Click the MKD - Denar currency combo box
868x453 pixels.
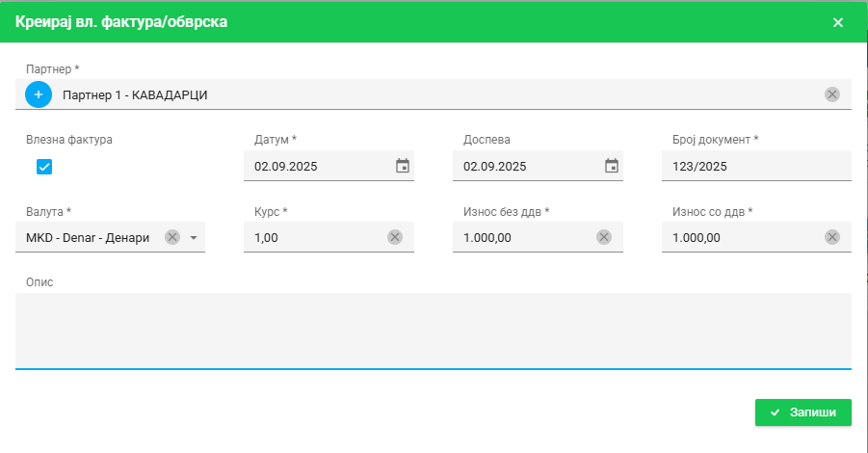point(87,237)
